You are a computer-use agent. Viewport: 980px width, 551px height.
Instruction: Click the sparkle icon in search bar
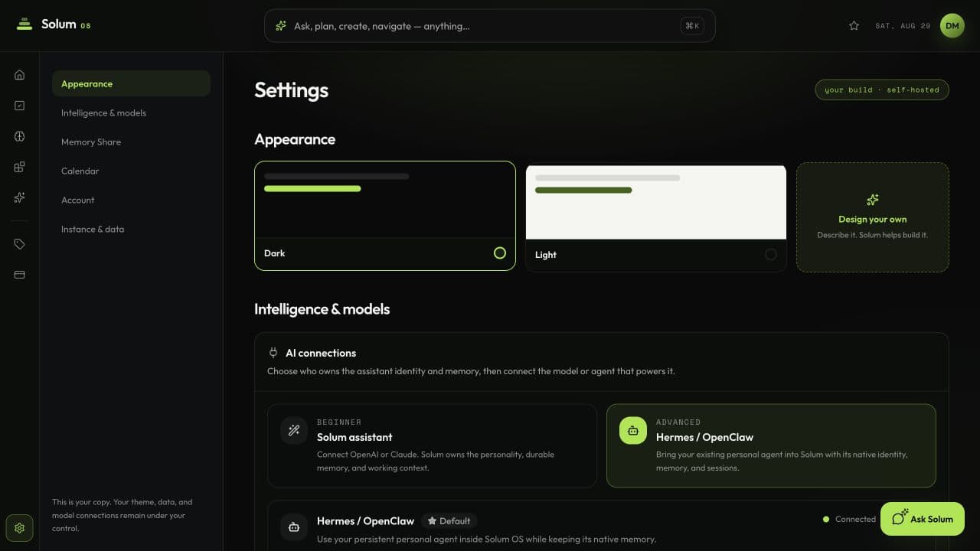[x=281, y=26]
